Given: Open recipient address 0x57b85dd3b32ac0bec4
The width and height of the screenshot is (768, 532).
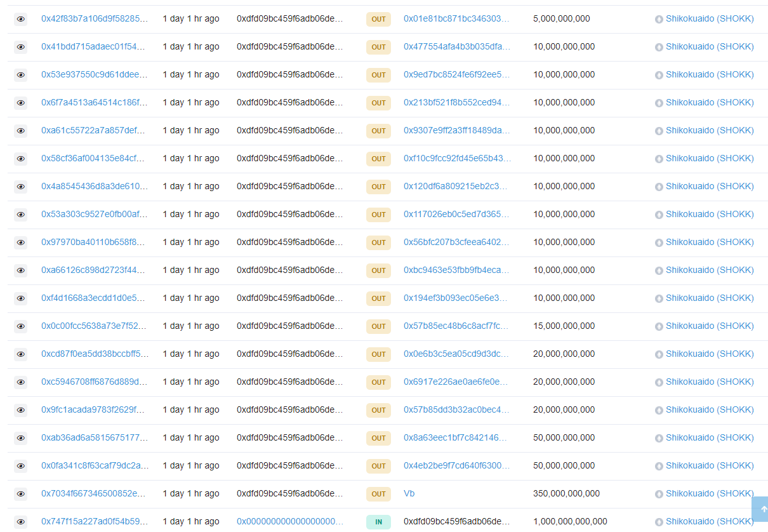Looking at the screenshot, I should pos(456,410).
